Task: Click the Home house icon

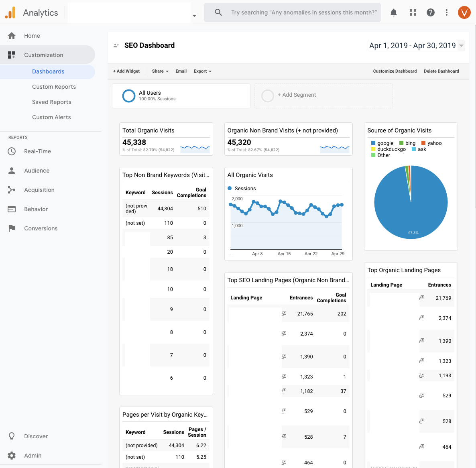Action: click(12, 36)
